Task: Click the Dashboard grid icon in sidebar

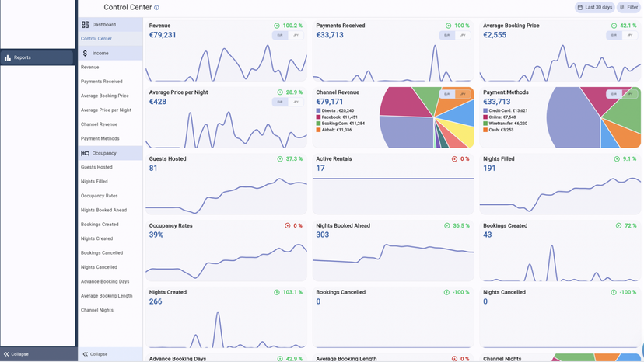Action: tap(86, 25)
